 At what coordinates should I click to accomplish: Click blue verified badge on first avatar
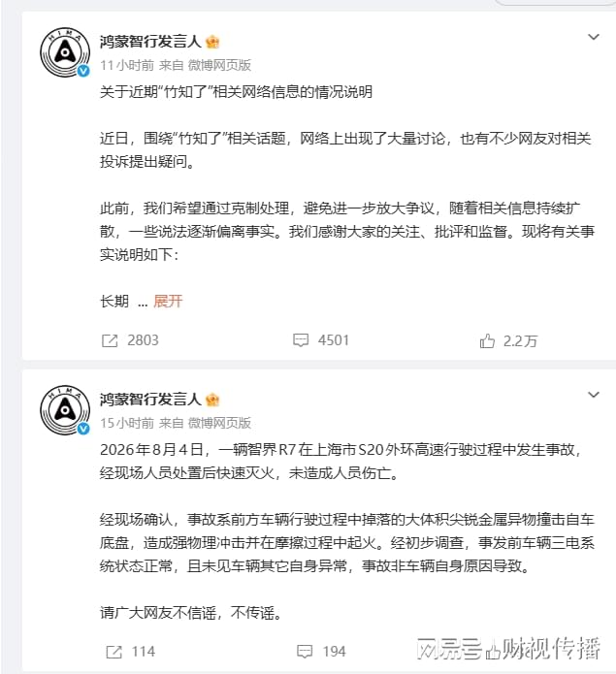tap(83, 71)
